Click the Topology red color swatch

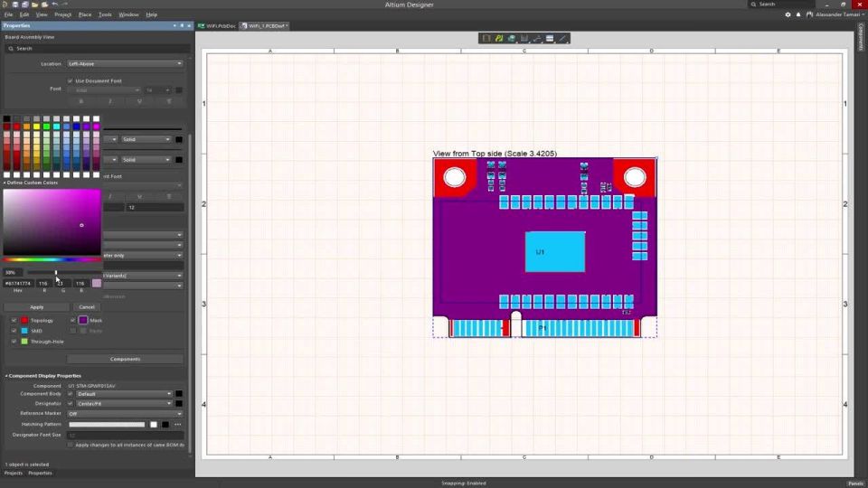tap(24, 320)
